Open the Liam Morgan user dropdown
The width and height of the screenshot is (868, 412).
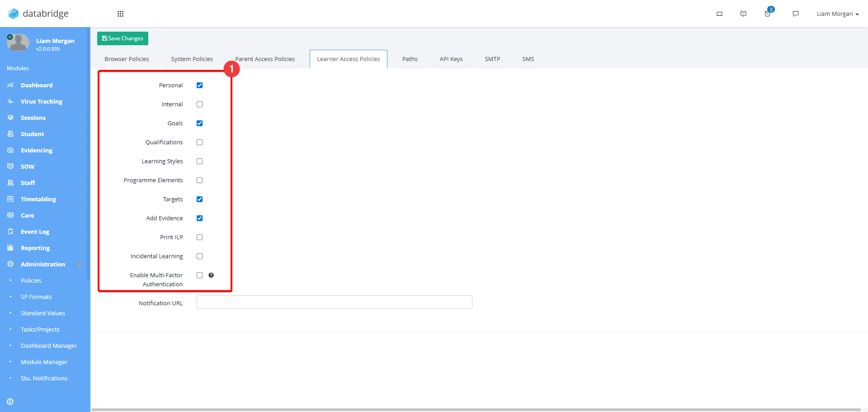pos(837,14)
